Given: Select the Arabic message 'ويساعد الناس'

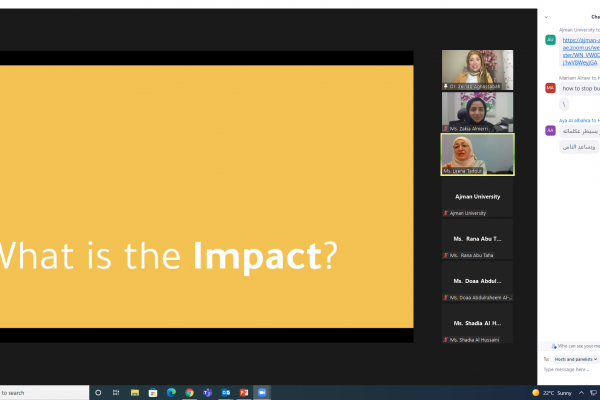Looking at the screenshot, I should coord(579,147).
